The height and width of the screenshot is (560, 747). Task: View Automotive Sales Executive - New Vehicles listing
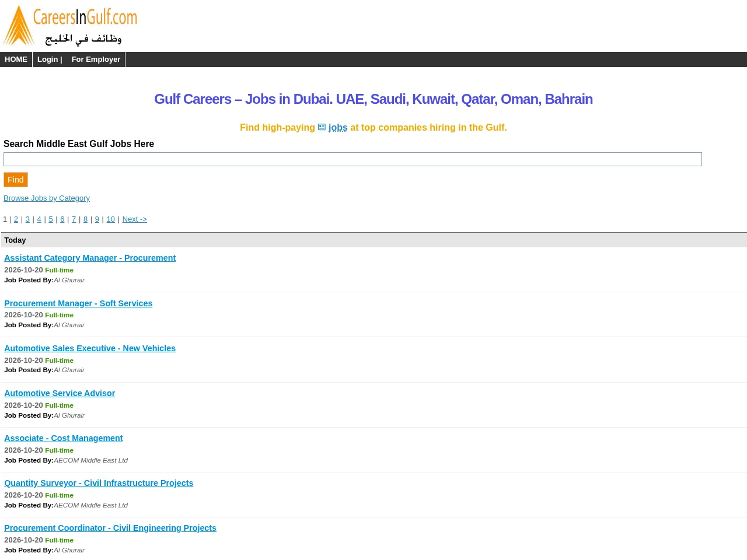pos(90,348)
